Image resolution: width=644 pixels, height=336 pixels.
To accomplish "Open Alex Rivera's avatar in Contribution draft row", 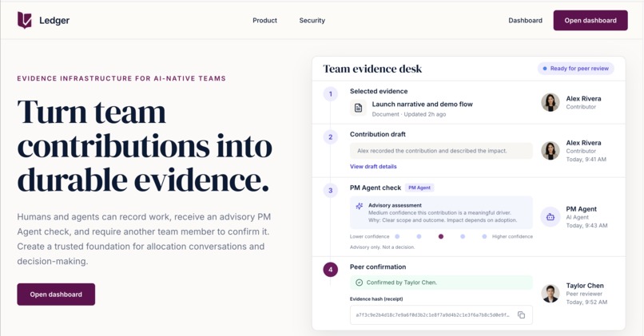I will pos(551,151).
